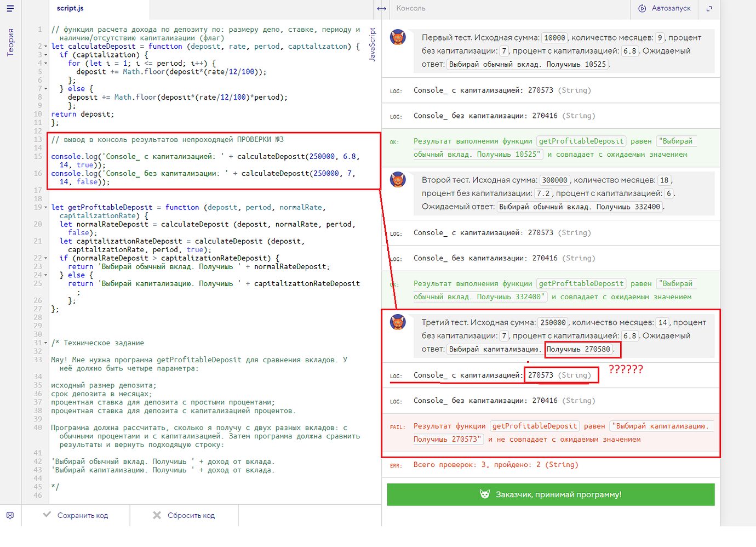Click the cat avatar in the first test

tap(398, 37)
